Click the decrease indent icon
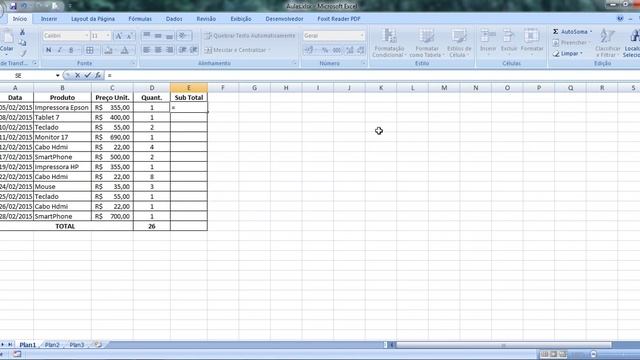640x360 pixels. (182, 50)
